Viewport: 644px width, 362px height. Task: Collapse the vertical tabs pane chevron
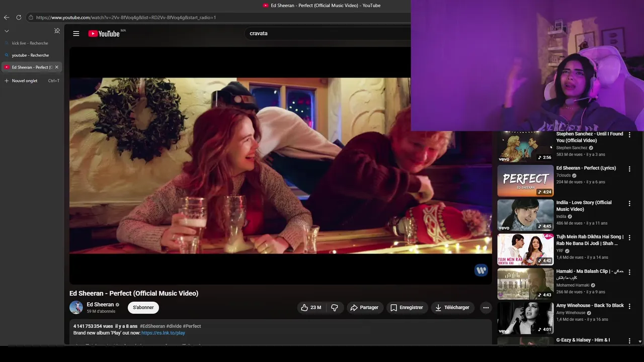[7, 31]
